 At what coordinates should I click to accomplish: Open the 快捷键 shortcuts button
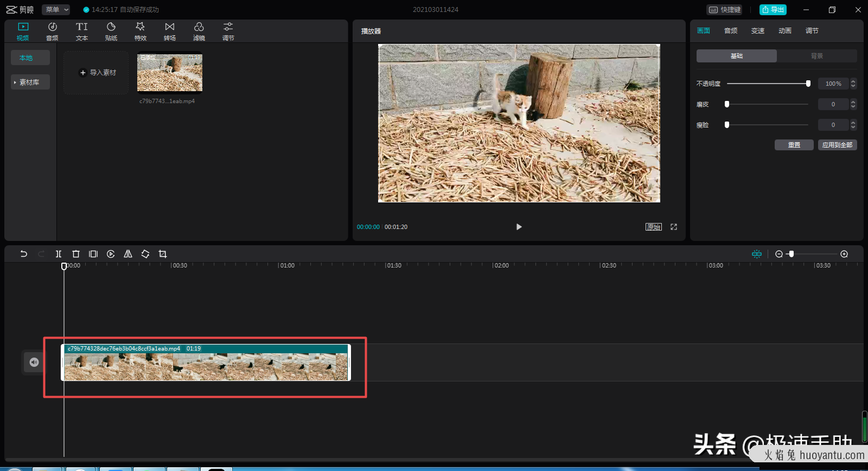[724, 10]
